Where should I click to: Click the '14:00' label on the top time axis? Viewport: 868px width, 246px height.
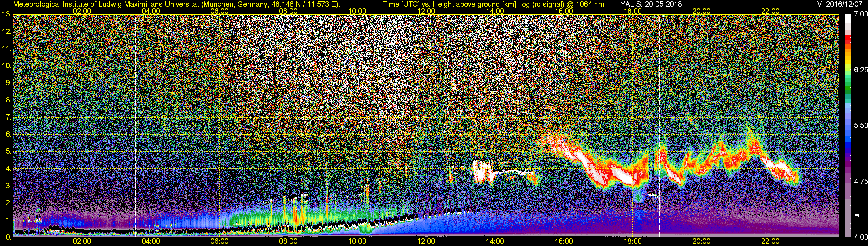click(x=495, y=11)
